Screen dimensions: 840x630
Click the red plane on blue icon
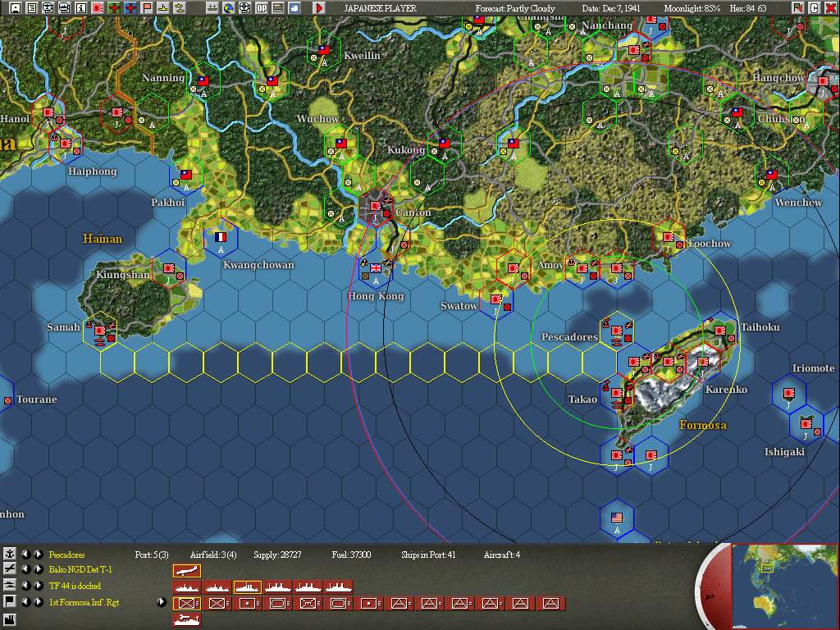pyautogui.click(x=130, y=7)
